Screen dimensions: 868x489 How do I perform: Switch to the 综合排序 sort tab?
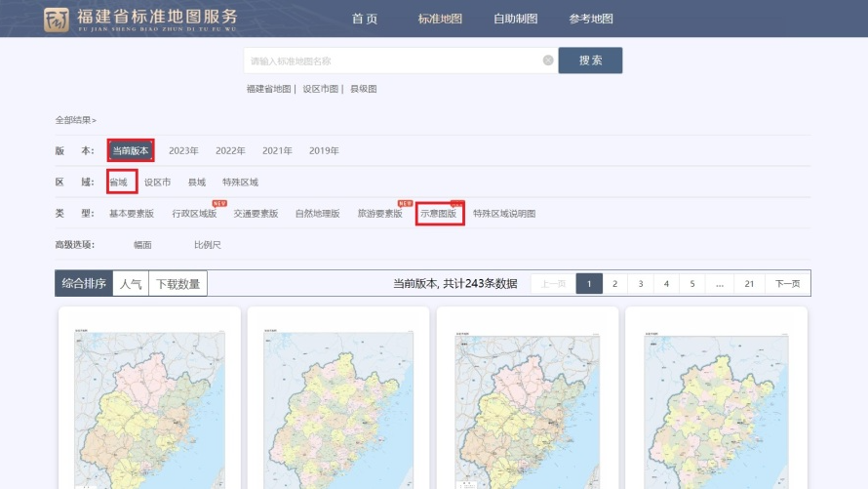click(84, 284)
